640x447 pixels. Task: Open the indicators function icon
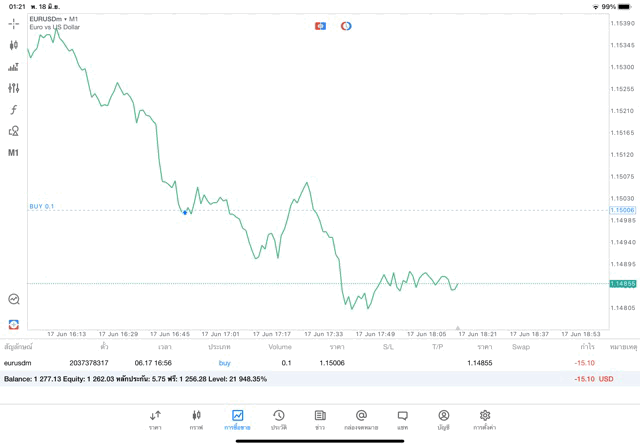click(x=14, y=110)
